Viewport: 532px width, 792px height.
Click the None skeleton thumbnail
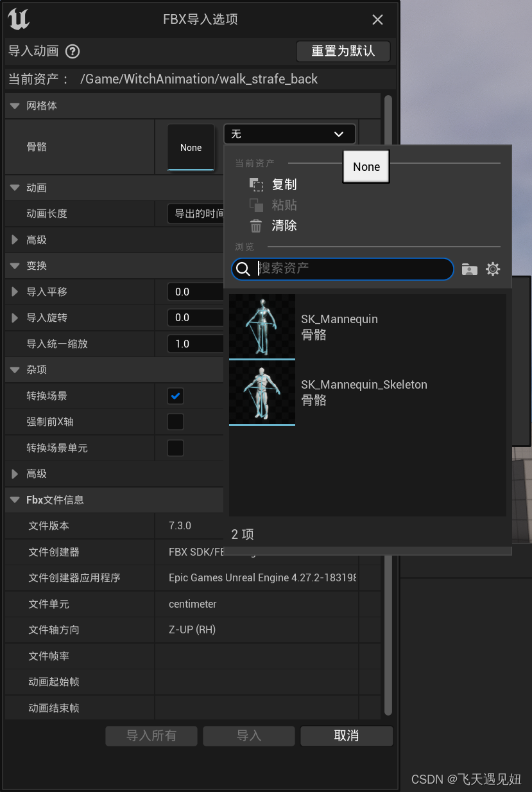[x=191, y=148]
